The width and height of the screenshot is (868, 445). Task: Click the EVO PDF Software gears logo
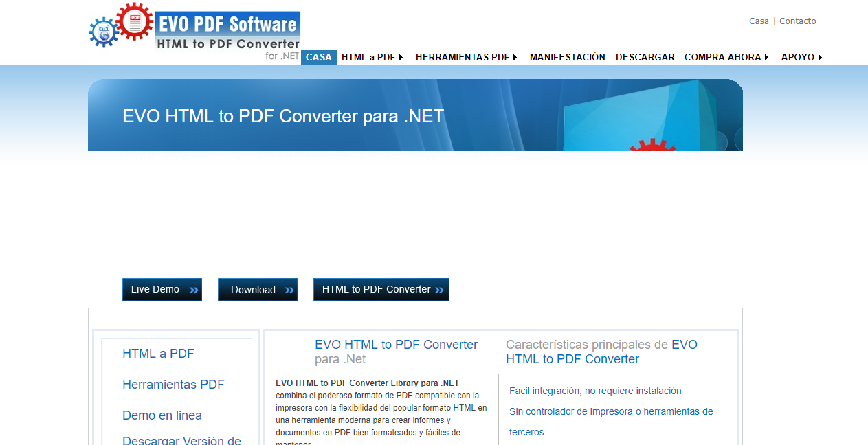(x=121, y=25)
